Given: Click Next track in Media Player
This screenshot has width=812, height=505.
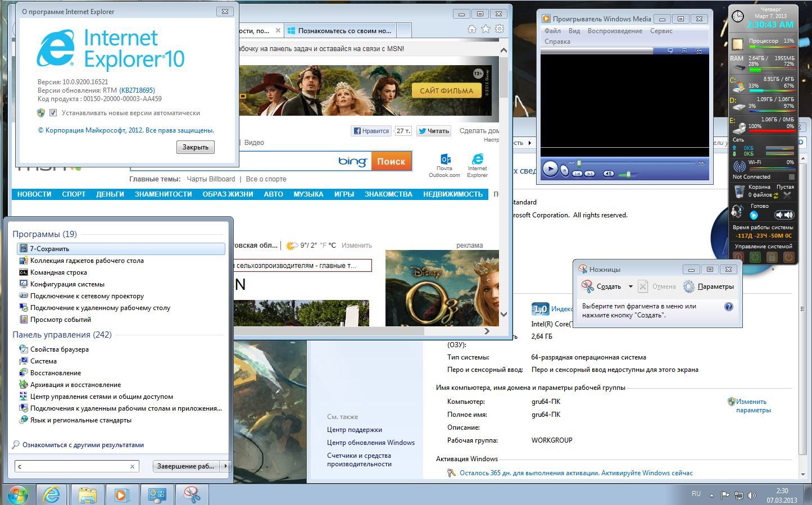Looking at the screenshot, I should click(589, 174).
